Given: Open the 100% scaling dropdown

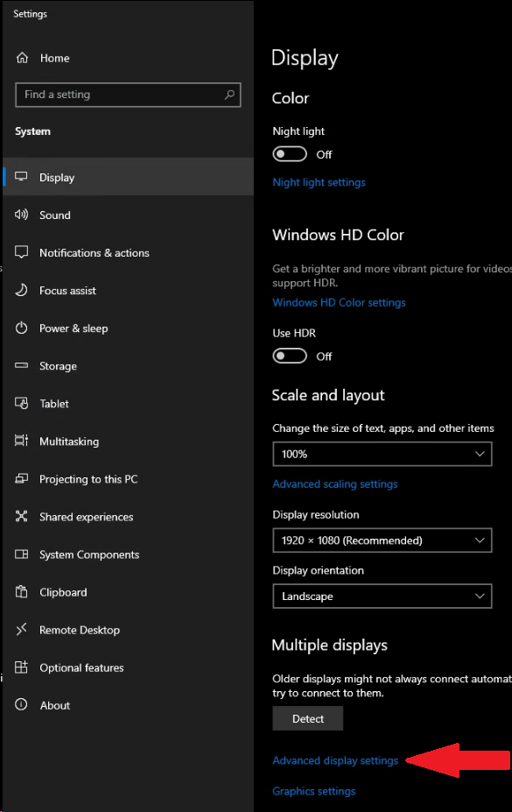Looking at the screenshot, I should click(x=382, y=454).
